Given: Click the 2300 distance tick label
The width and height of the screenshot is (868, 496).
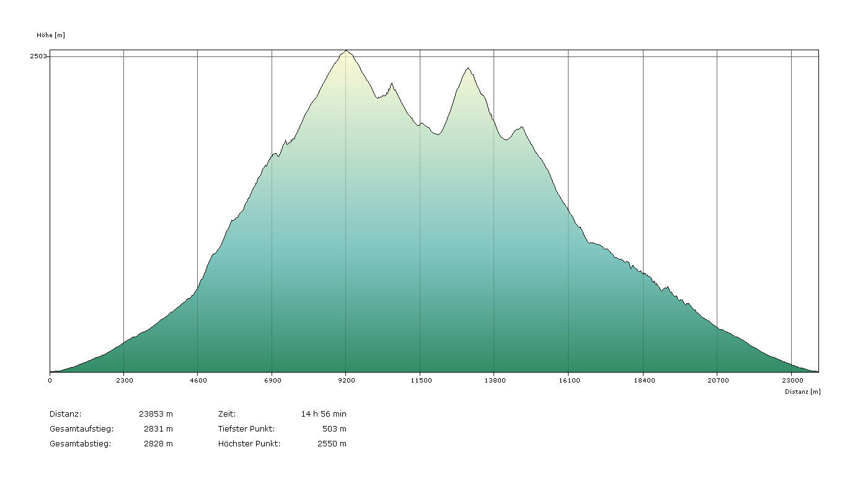Looking at the screenshot, I should (x=124, y=380).
